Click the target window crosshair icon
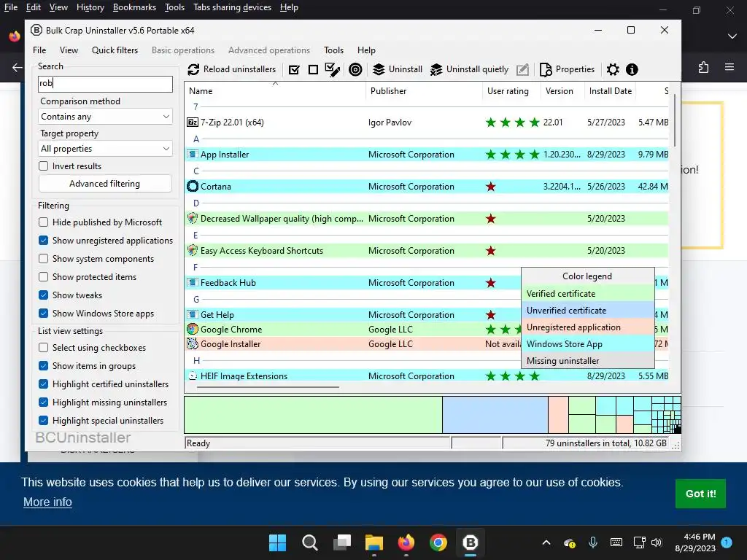Screen dimensions: 747x560 355,69
